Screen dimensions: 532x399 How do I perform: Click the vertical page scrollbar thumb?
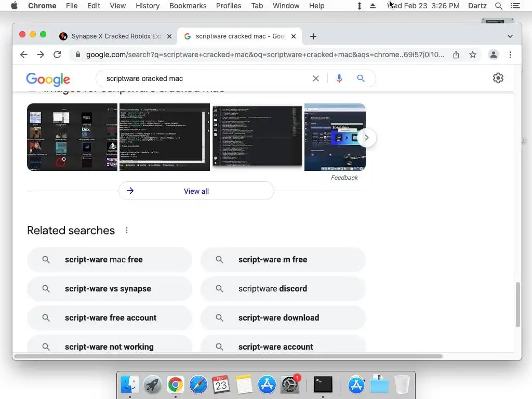point(518,304)
